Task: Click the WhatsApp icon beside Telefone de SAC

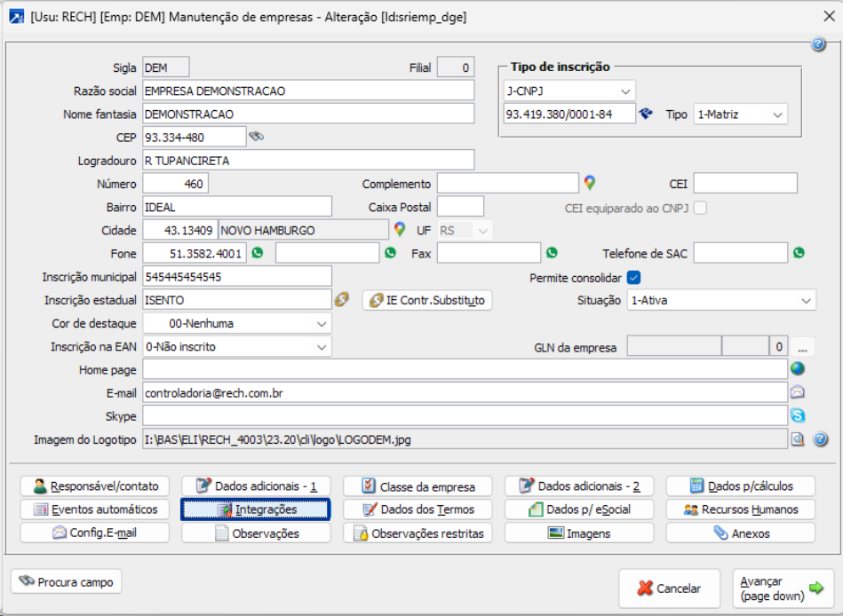Action: [x=799, y=253]
